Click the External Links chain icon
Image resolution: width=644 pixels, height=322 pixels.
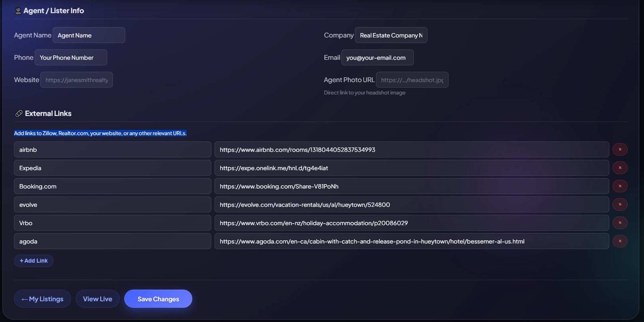pos(19,114)
